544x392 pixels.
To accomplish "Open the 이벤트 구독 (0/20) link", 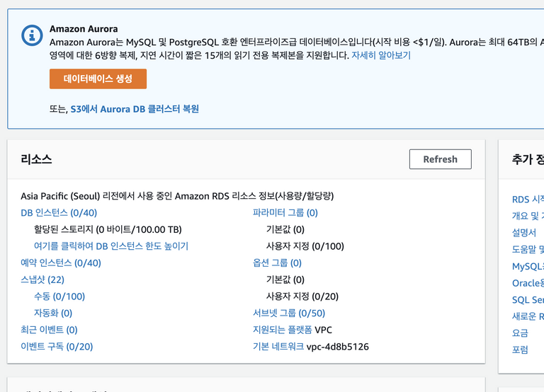I will [x=57, y=347].
